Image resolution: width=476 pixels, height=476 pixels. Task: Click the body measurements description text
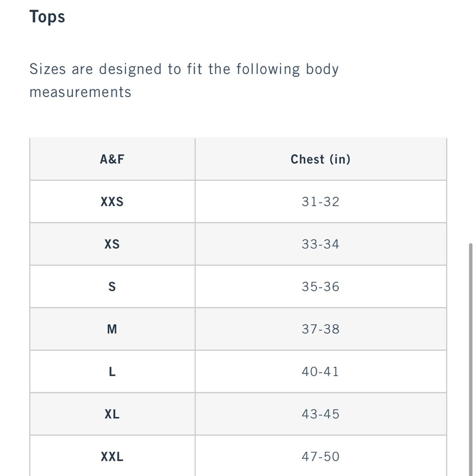tap(184, 80)
